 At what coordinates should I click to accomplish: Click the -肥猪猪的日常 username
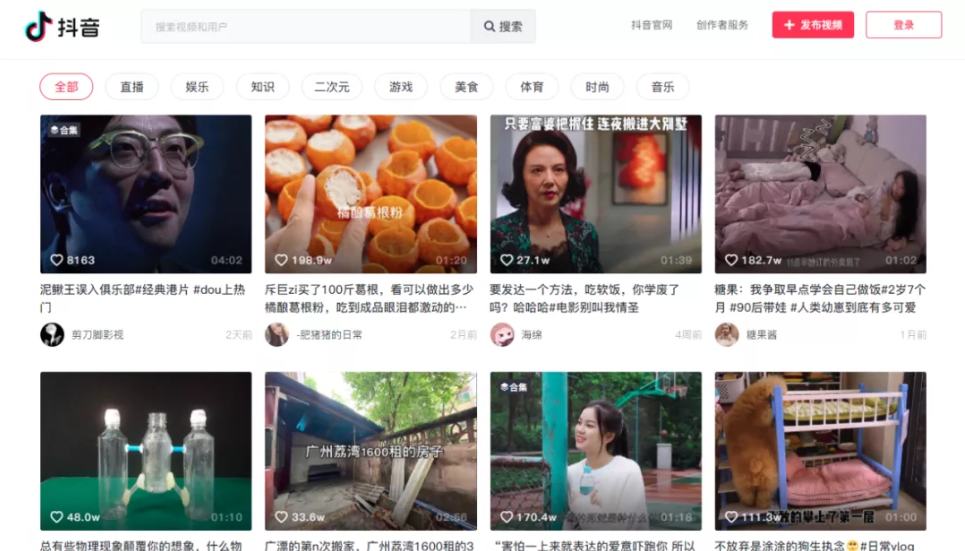(x=329, y=335)
